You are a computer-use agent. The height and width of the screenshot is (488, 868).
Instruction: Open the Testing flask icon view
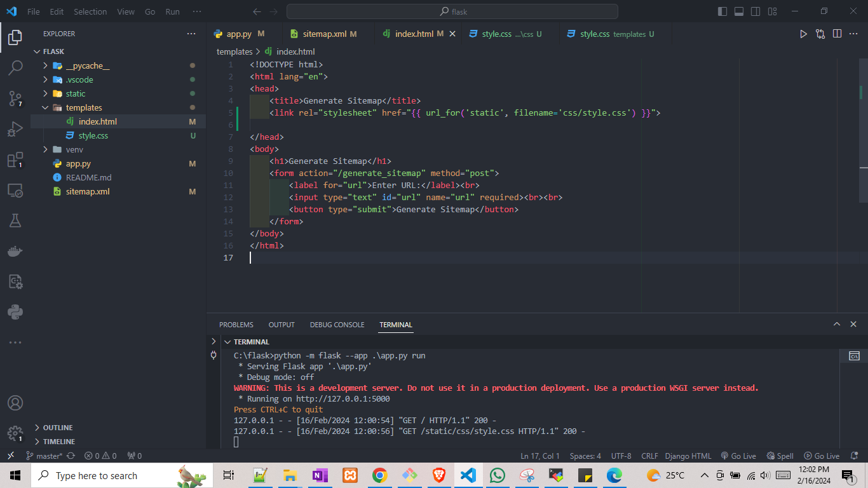click(x=15, y=220)
